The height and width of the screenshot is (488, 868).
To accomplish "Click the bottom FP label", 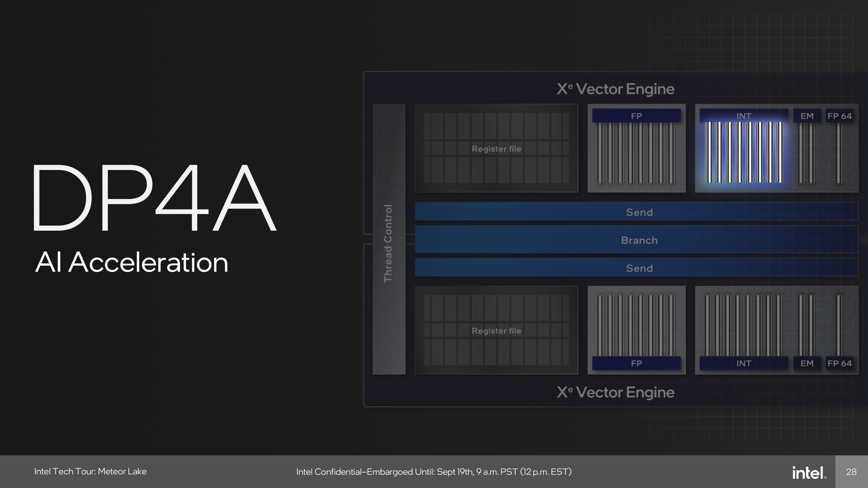I will coord(637,363).
